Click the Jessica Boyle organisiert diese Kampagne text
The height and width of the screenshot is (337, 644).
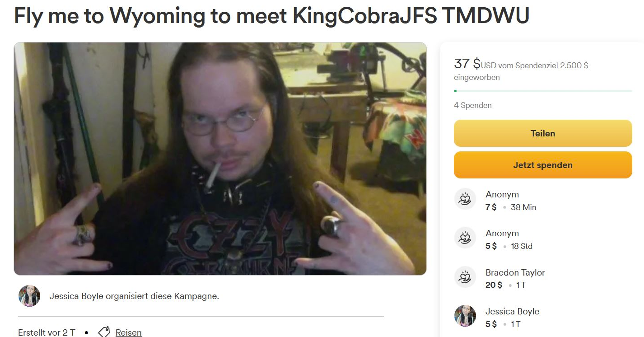(134, 296)
